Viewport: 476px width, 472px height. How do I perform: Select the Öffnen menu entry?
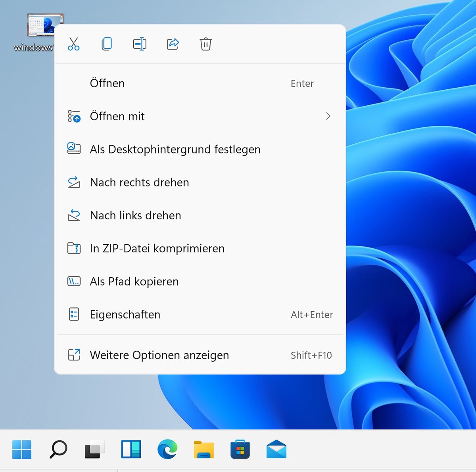click(200, 83)
